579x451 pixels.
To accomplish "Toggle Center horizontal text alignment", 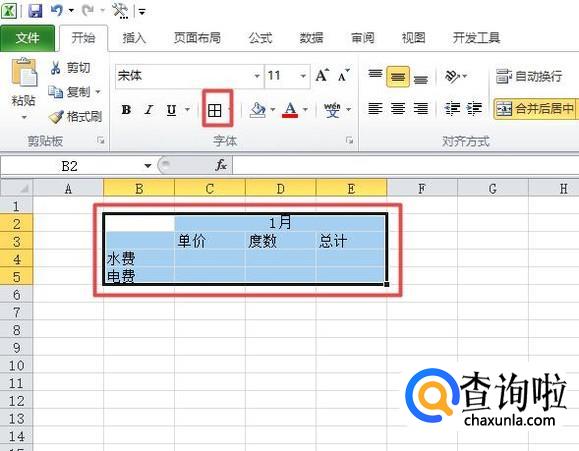I will (398, 109).
